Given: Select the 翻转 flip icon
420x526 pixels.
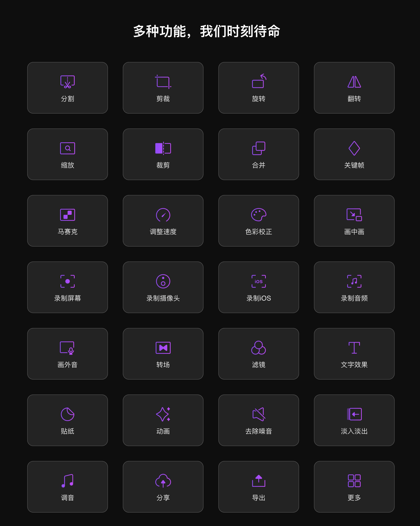Looking at the screenshot, I should pos(354,82).
